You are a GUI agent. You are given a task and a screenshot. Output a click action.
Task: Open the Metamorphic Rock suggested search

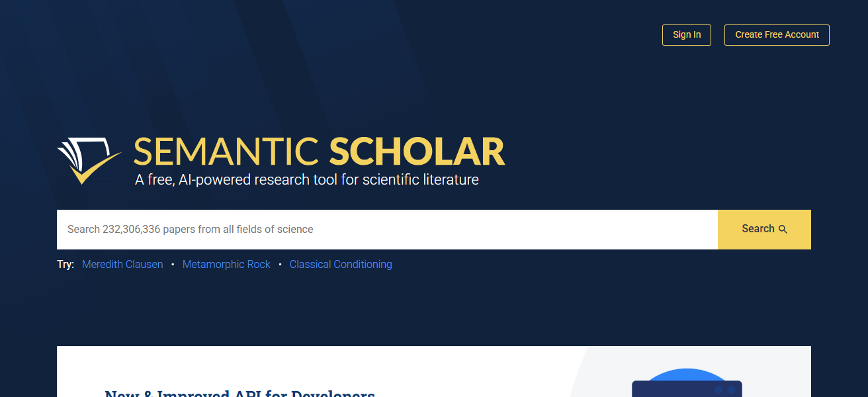pos(226,264)
